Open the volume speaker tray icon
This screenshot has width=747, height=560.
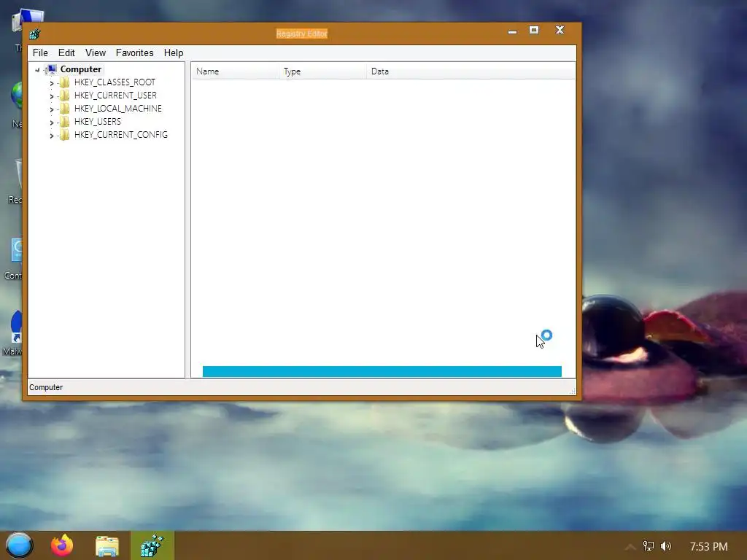coord(666,546)
